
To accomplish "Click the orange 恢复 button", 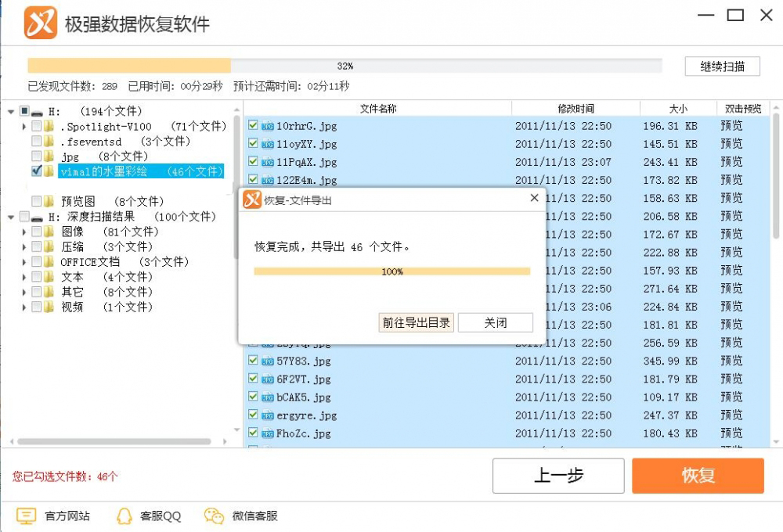I will click(697, 476).
